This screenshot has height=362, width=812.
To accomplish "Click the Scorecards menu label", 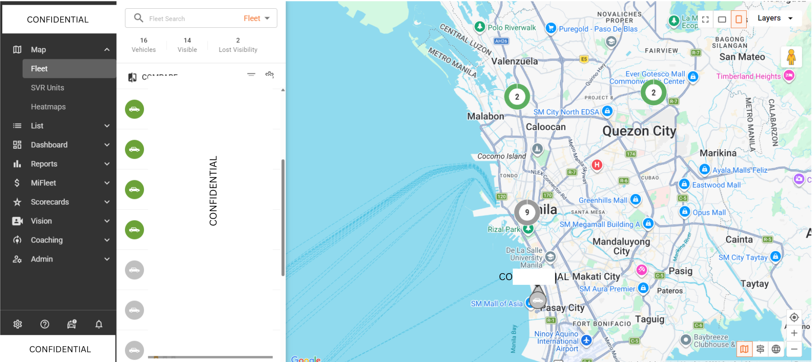I will (x=49, y=202).
